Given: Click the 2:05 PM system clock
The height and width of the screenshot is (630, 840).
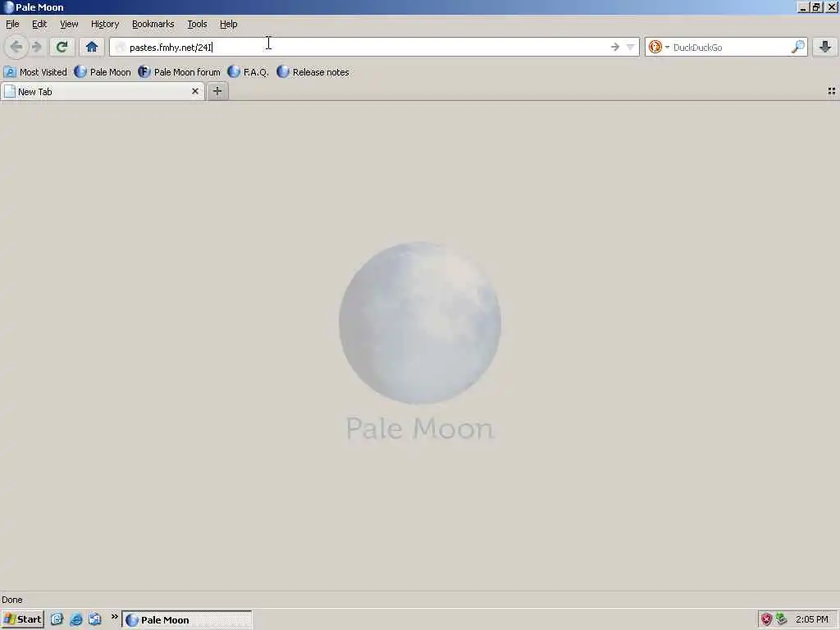Looking at the screenshot, I should pyautogui.click(x=811, y=619).
